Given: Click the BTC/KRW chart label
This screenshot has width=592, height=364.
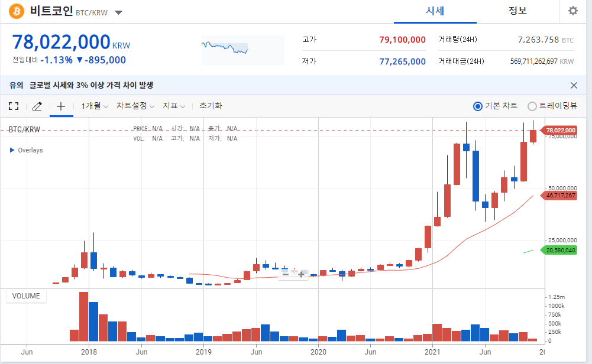Looking at the screenshot, I should click(24, 130).
